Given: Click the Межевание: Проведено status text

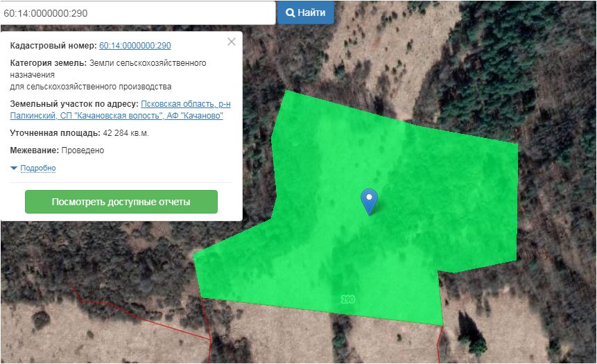Looking at the screenshot, I should coord(57,150).
